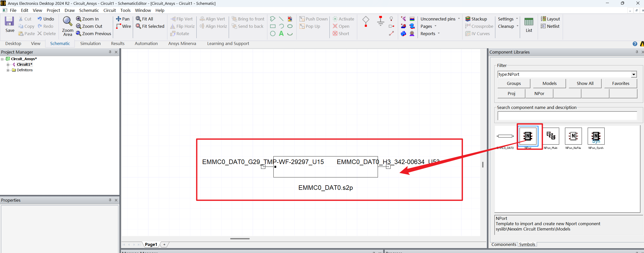Image resolution: width=644 pixels, height=253 pixels.
Task: Close the Project Manager panel
Action: 116,52
